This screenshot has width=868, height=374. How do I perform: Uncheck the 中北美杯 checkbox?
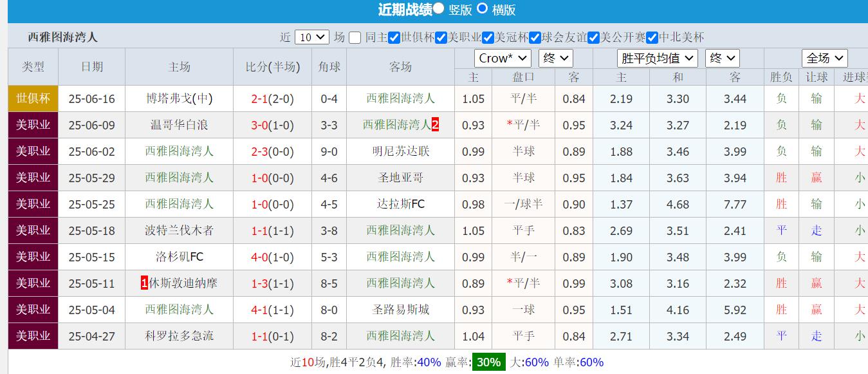[x=652, y=37]
